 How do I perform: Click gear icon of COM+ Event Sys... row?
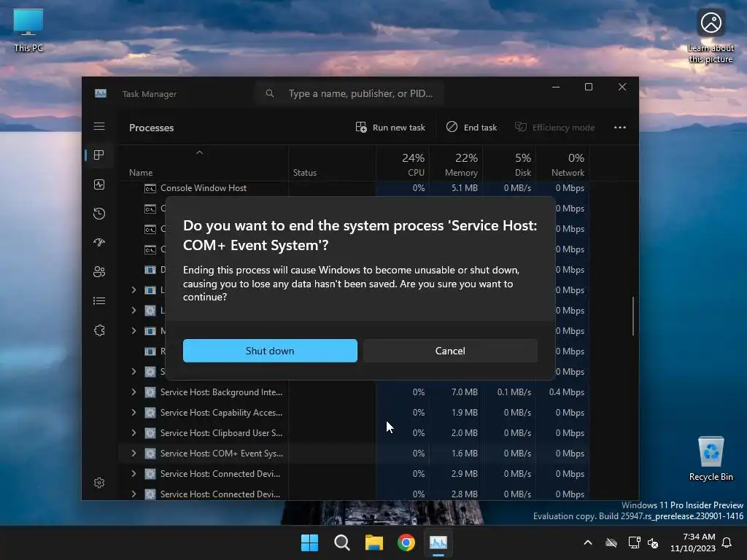point(150,454)
